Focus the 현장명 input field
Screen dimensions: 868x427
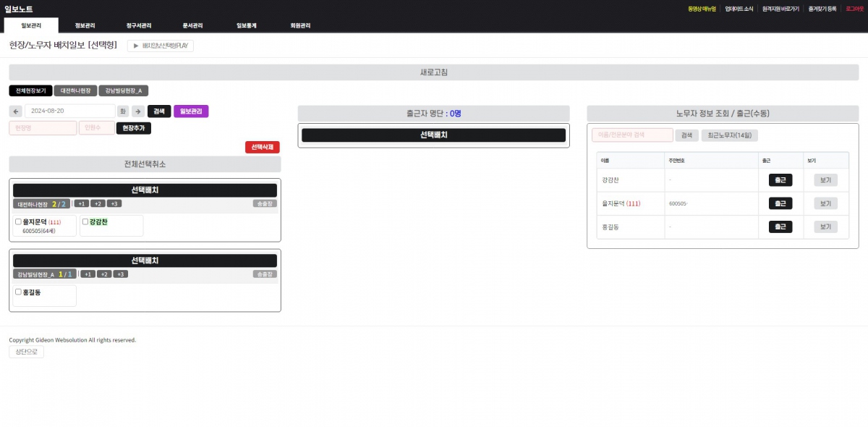click(43, 128)
